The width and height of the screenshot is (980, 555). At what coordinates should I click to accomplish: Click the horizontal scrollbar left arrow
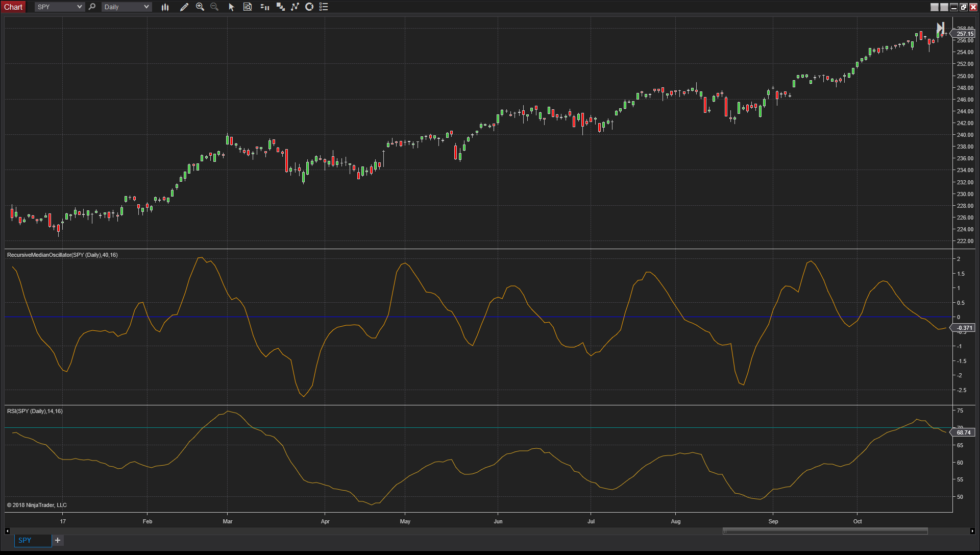[x=7, y=531]
